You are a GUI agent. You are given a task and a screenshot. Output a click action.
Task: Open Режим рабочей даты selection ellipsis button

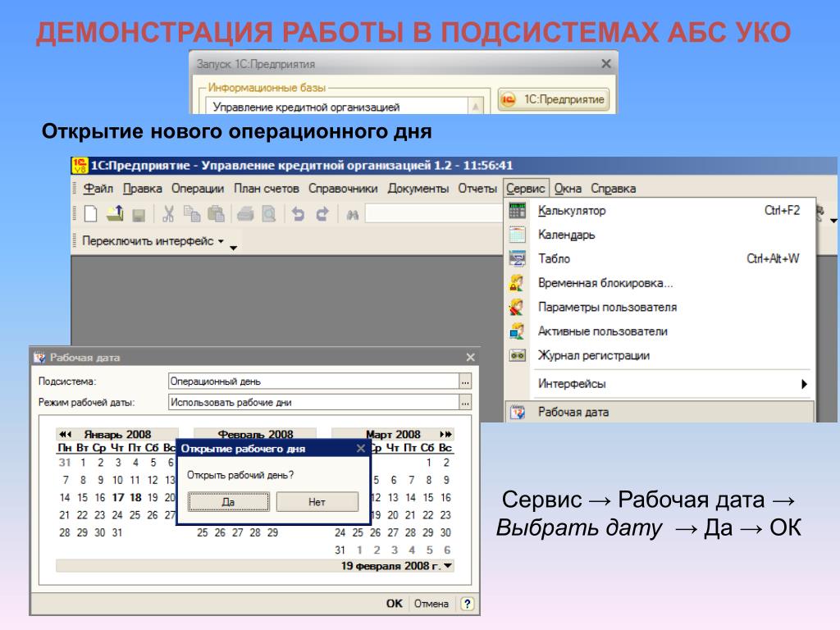pyautogui.click(x=465, y=402)
